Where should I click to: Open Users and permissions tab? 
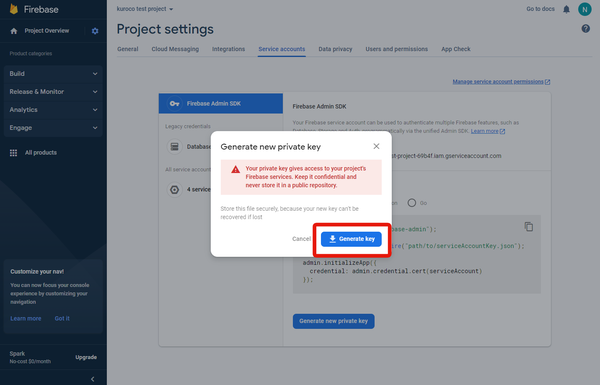tap(396, 49)
